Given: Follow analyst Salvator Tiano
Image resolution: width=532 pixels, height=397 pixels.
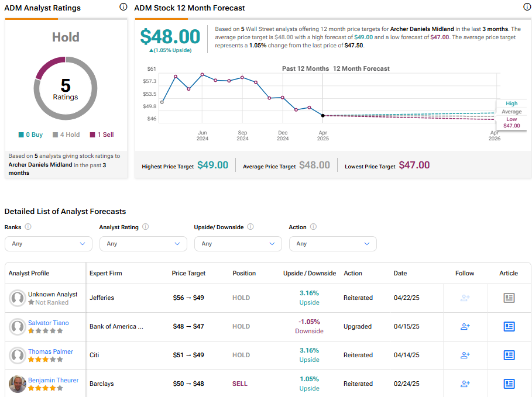Looking at the screenshot, I should click(x=465, y=326).
